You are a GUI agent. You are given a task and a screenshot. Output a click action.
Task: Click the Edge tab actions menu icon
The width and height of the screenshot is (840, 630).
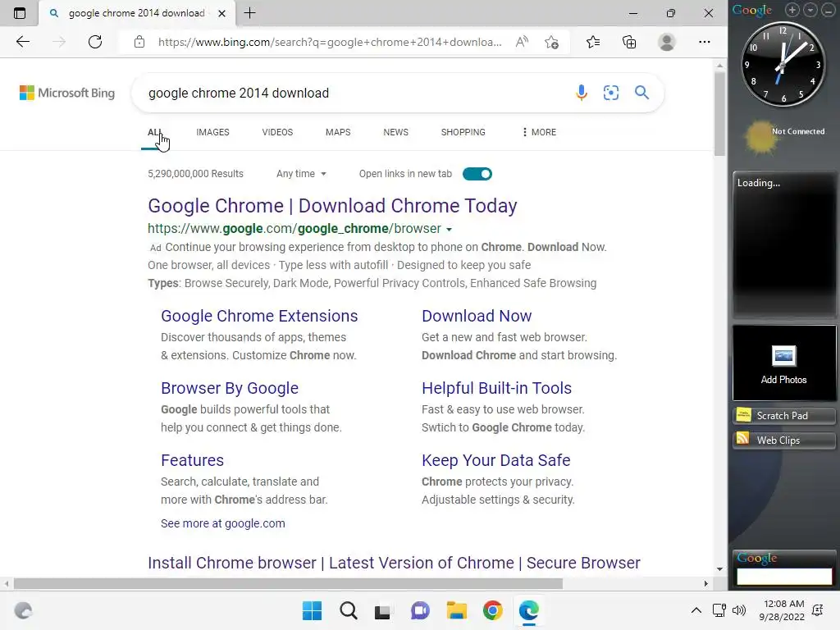pos(20,13)
